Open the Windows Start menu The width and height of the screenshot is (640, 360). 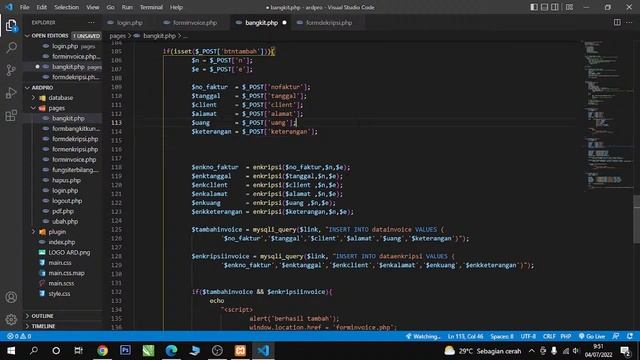coord(11,351)
